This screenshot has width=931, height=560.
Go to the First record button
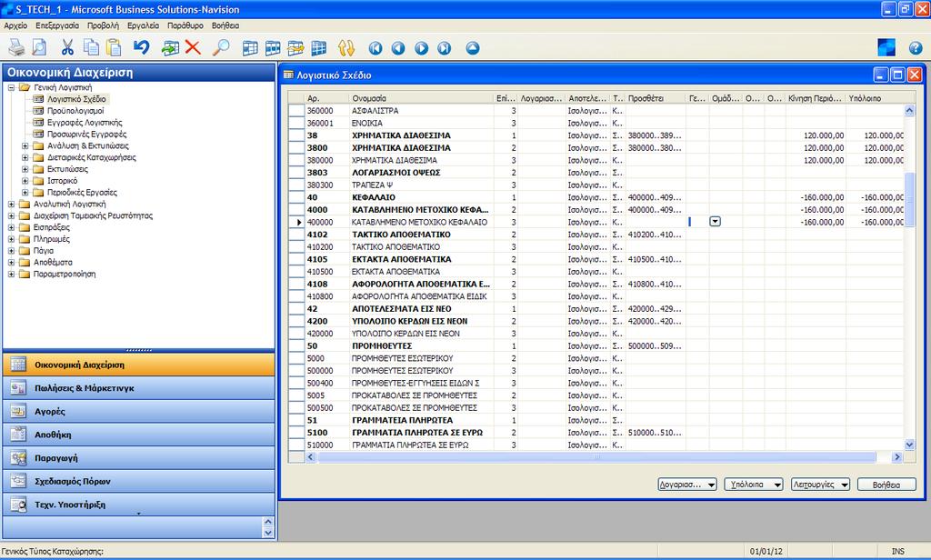coord(375,49)
